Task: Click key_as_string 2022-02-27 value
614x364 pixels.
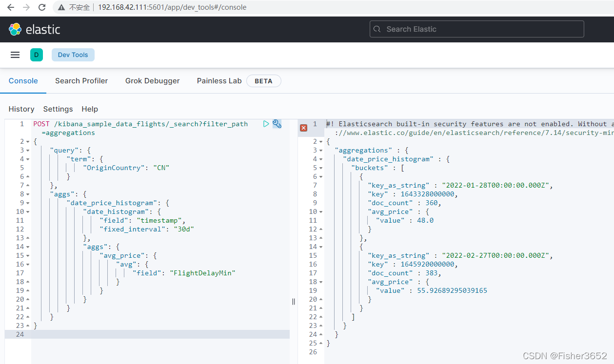Action: point(496,256)
